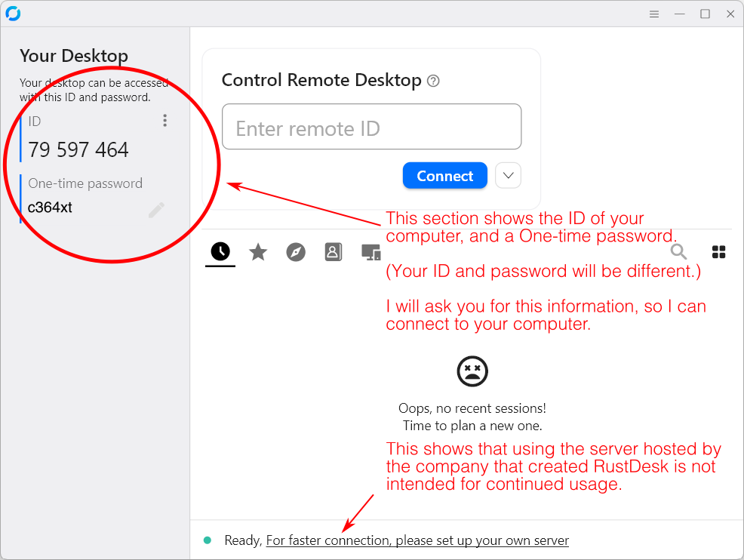
Task: Open the ID options three-dot menu
Action: point(164,120)
